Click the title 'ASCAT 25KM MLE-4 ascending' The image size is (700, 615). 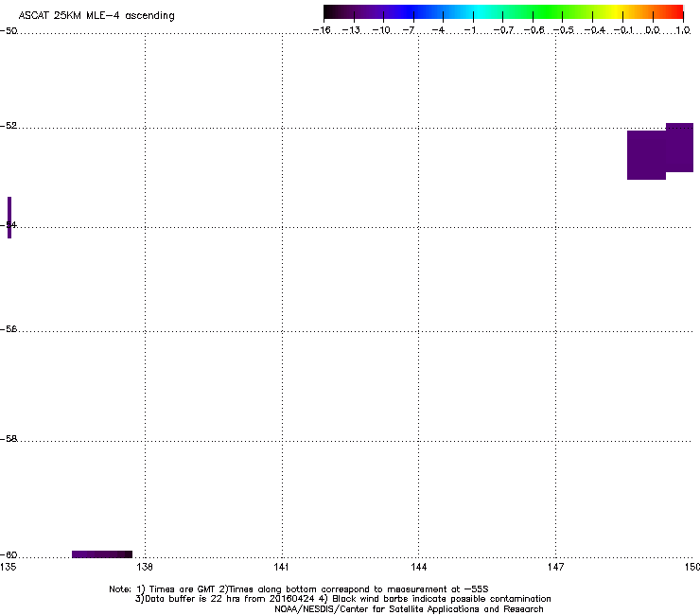point(96,16)
